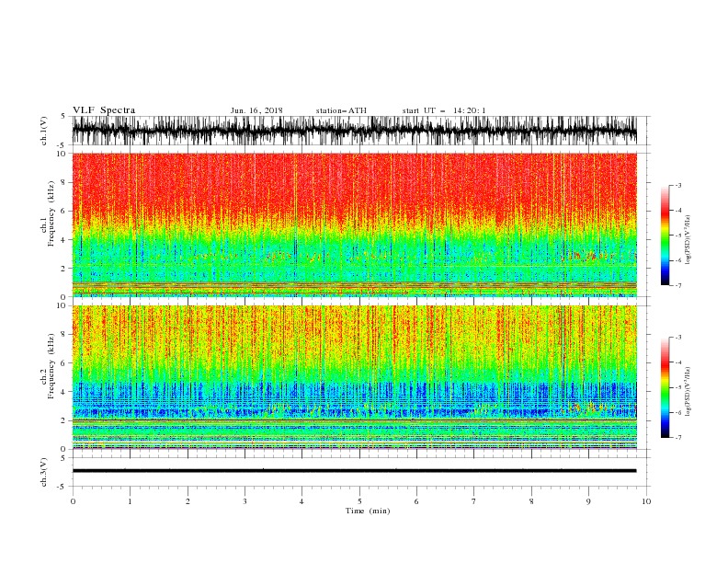Click the time axis tick labeled 5
Screen dimensions: 728x563
359,501
